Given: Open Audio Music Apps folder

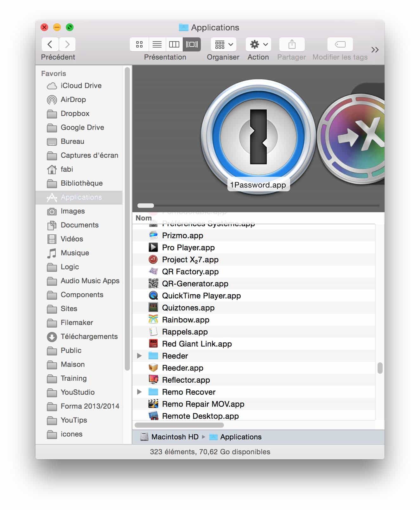Looking at the screenshot, I should pyautogui.click(x=79, y=281).
